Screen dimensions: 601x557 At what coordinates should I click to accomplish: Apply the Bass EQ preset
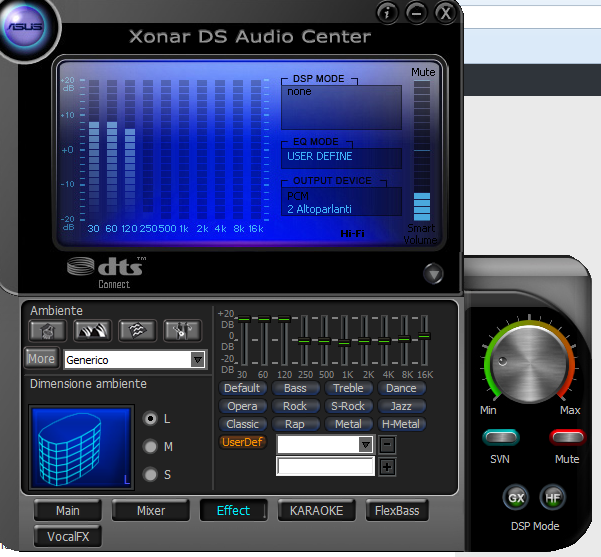point(296,388)
